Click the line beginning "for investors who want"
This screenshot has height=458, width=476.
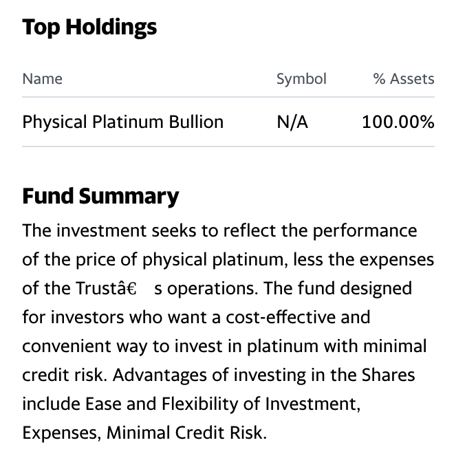pos(197,318)
